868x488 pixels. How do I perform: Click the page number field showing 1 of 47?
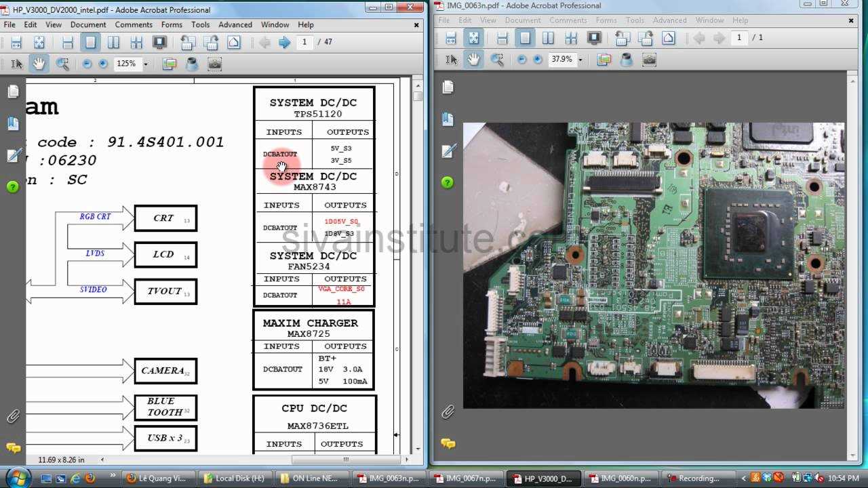(304, 42)
